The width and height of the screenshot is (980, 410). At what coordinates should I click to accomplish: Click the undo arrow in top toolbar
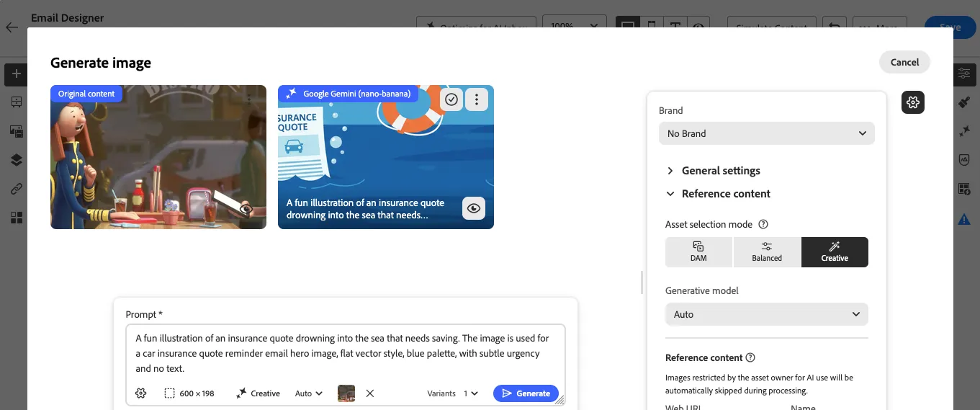tap(835, 27)
